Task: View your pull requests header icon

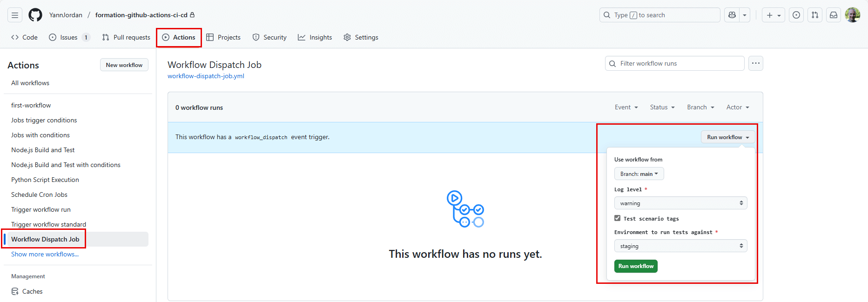Action: pos(815,15)
